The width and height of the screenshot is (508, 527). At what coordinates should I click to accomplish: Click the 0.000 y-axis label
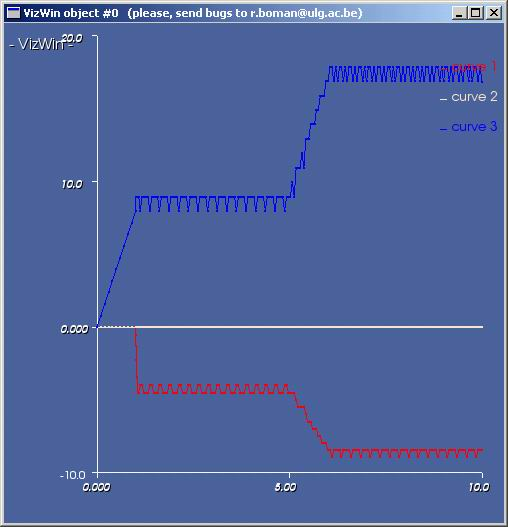tap(74, 329)
